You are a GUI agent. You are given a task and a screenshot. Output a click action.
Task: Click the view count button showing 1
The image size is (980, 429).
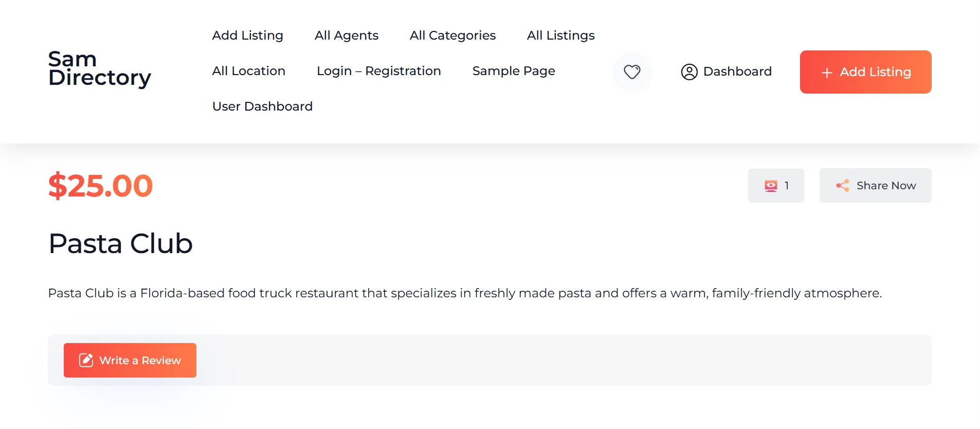[x=776, y=186]
